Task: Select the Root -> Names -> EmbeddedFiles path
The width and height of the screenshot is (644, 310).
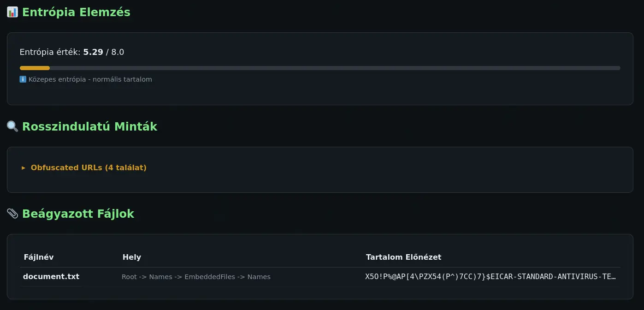Action: pos(196,277)
